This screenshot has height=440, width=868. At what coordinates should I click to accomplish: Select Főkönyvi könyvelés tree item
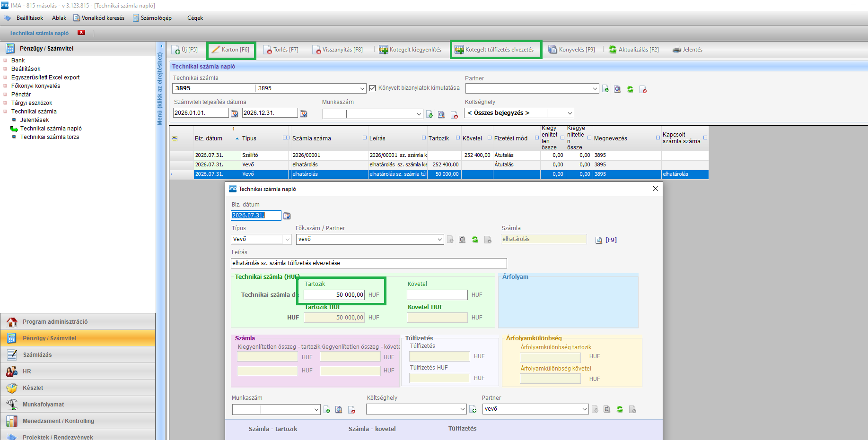(x=36, y=86)
